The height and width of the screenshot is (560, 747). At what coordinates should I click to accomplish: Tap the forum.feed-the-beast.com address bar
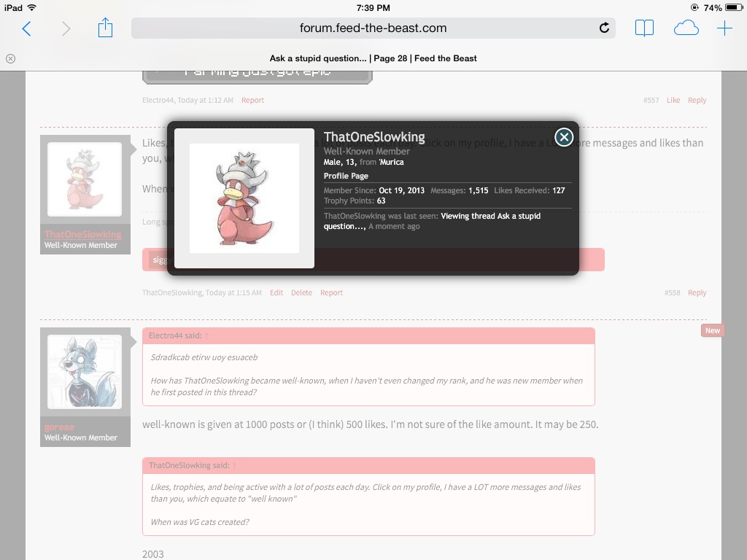373,28
